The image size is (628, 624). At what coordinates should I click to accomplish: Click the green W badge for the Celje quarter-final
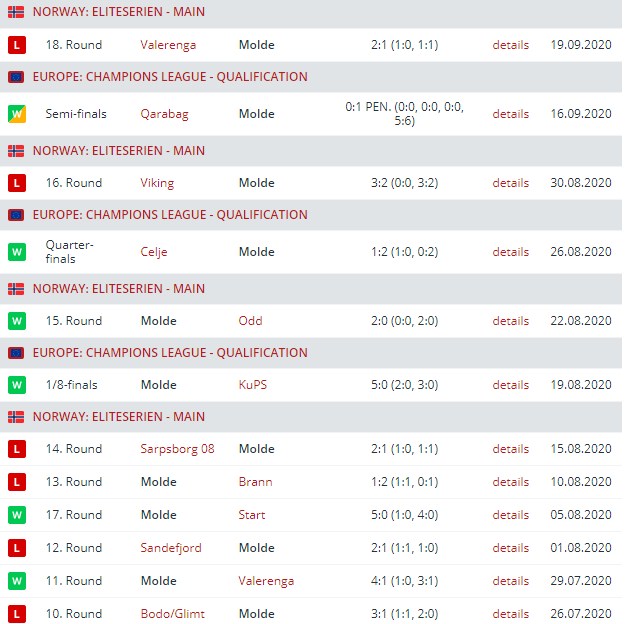(16, 252)
